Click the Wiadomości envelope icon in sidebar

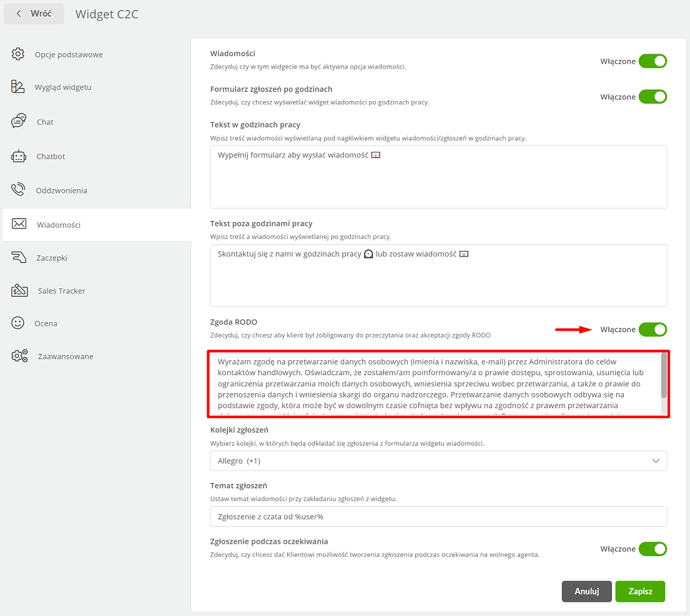[x=19, y=224]
